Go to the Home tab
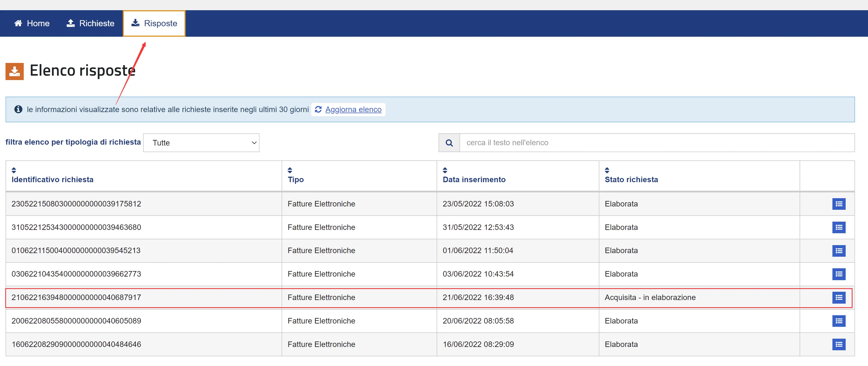This screenshot has height=366, width=868. (x=32, y=23)
